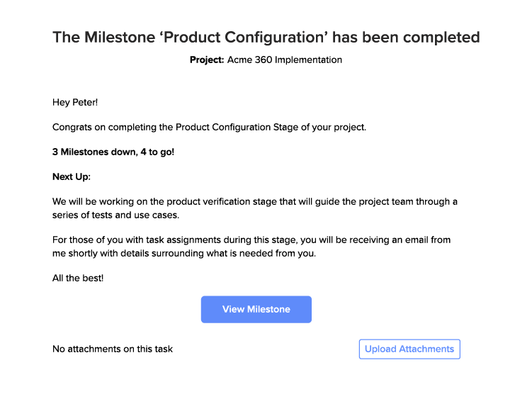Click the No attachments on this task text
This screenshot has height=404, width=532.
tap(113, 349)
